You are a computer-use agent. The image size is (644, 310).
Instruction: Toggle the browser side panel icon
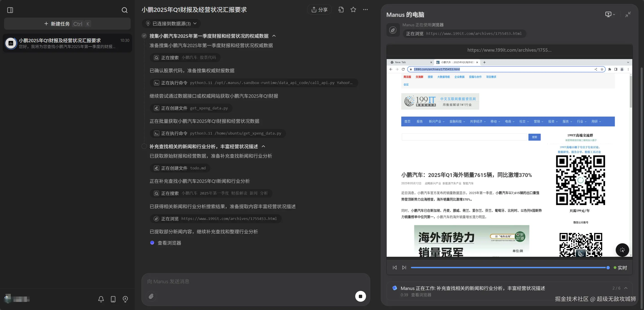pos(616,69)
